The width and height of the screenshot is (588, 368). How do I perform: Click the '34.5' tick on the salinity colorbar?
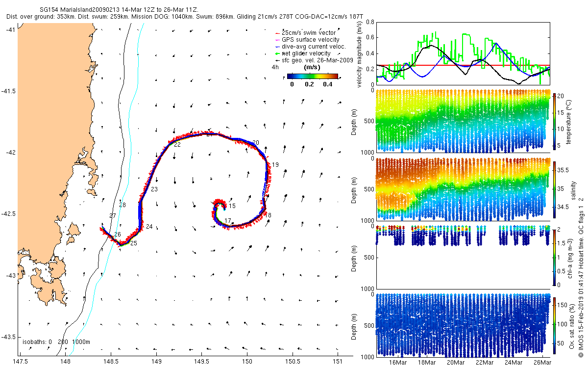click(x=563, y=207)
